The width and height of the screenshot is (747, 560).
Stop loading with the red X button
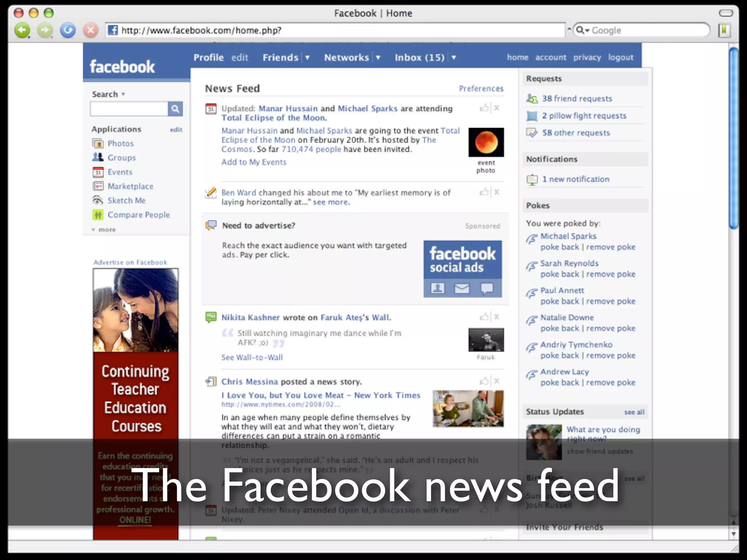coord(90,30)
